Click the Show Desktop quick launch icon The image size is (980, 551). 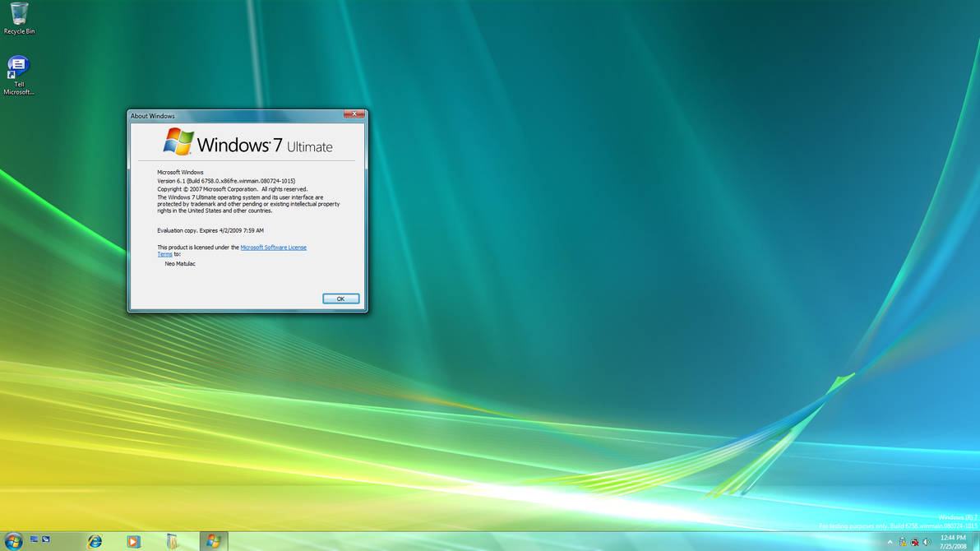point(35,539)
